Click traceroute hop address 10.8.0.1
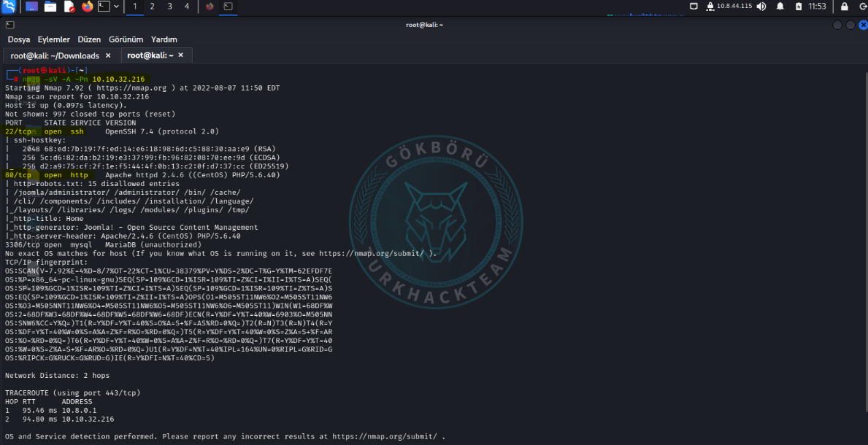 [x=79, y=410]
